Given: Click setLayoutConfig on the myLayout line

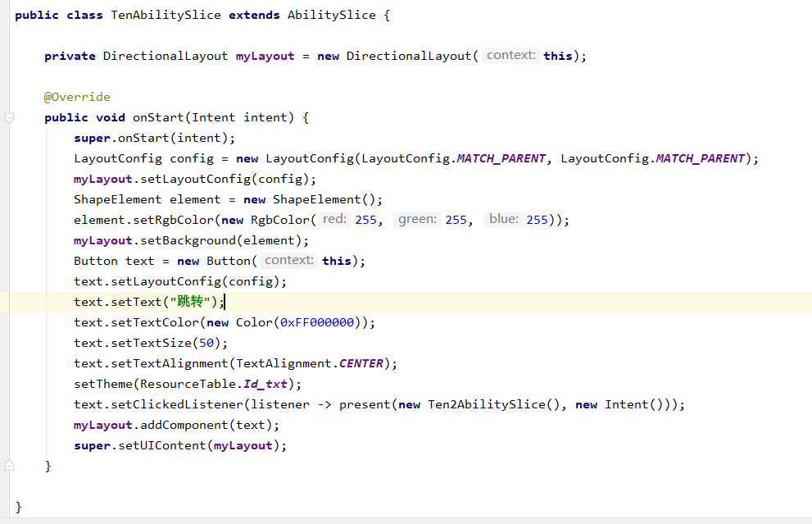Looking at the screenshot, I should tap(196, 179).
